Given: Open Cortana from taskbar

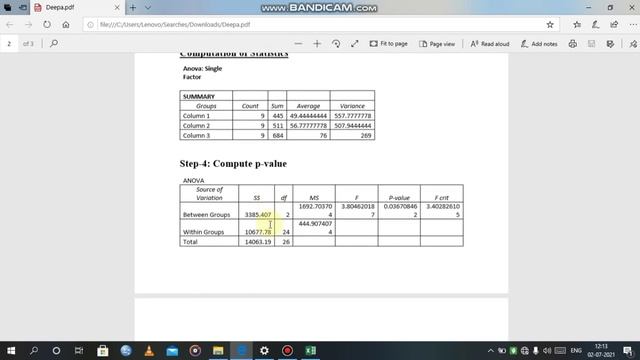Looking at the screenshot, I should (56, 351).
